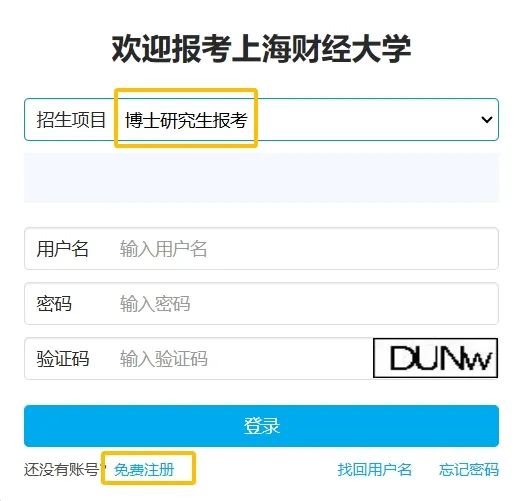This screenshot has height=501, width=521.
Task: Open the 找回用户名 link
Action: point(375,470)
